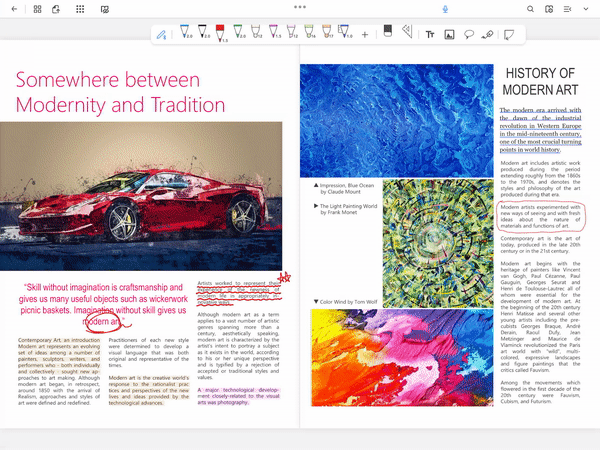The width and height of the screenshot is (600, 450).
Task: Select the black 2.0 pen
Action: (203, 32)
